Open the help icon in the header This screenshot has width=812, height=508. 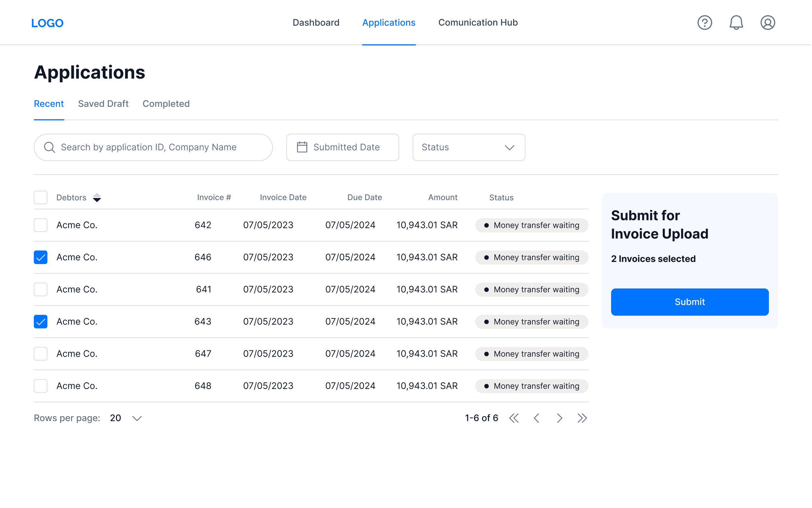pyautogui.click(x=705, y=23)
